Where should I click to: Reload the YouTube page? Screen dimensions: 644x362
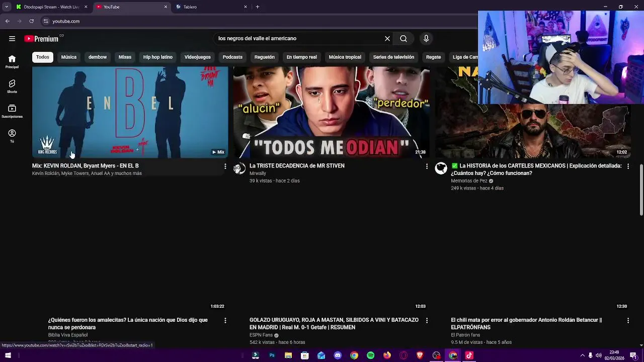pyautogui.click(x=32, y=21)
